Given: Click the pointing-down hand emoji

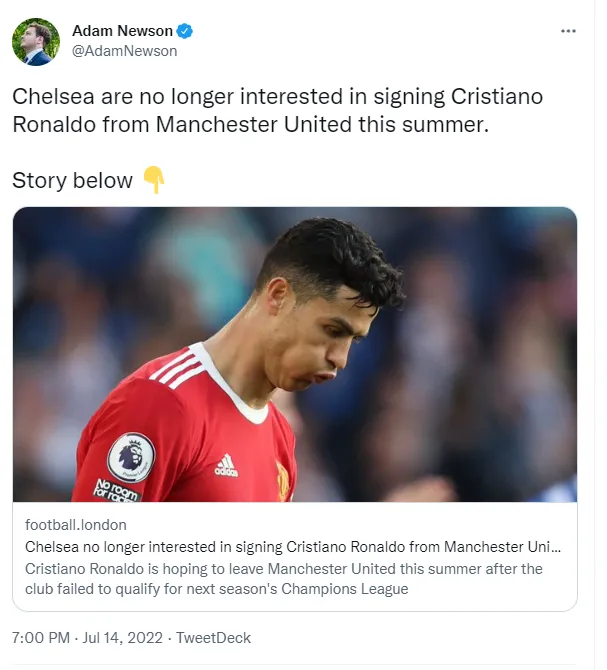Looking at the screenshot, I should pyautogui.click(x=153, y=180).
